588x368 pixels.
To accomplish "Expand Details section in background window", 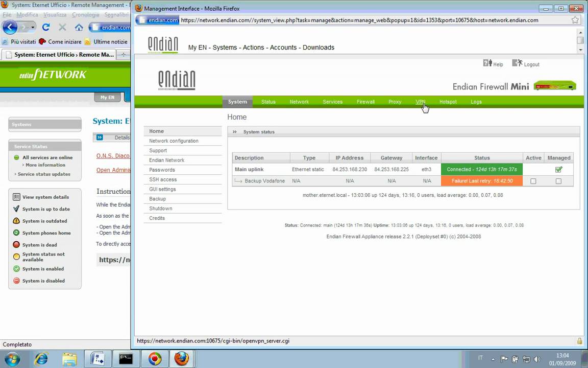I will 100,137.
